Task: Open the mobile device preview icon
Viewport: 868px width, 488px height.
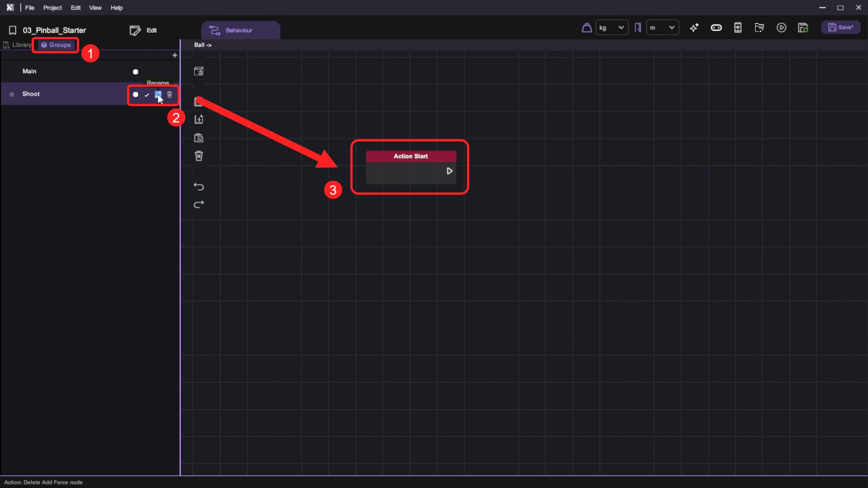Action: tap(738, 28)
